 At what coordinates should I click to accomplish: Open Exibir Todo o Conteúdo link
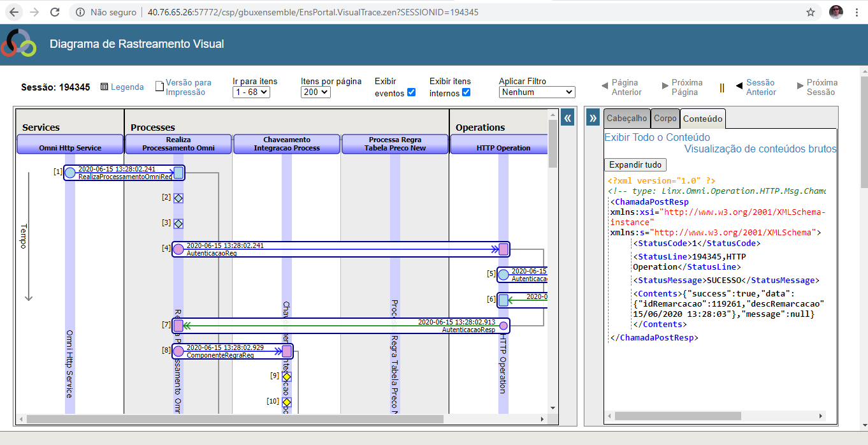pos(656,137)
